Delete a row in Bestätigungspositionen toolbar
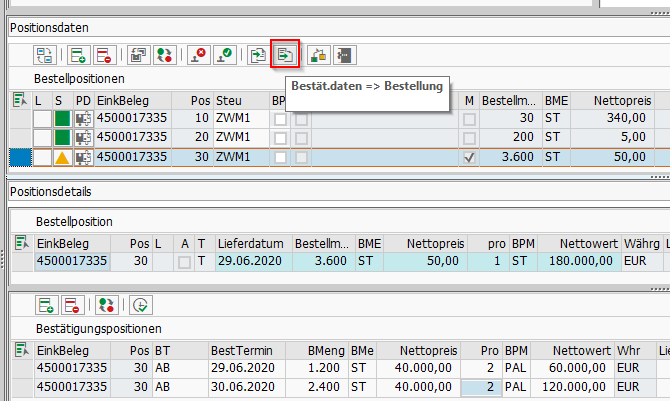The width and height of the screenshot is (670, 401). click(70, 304)
